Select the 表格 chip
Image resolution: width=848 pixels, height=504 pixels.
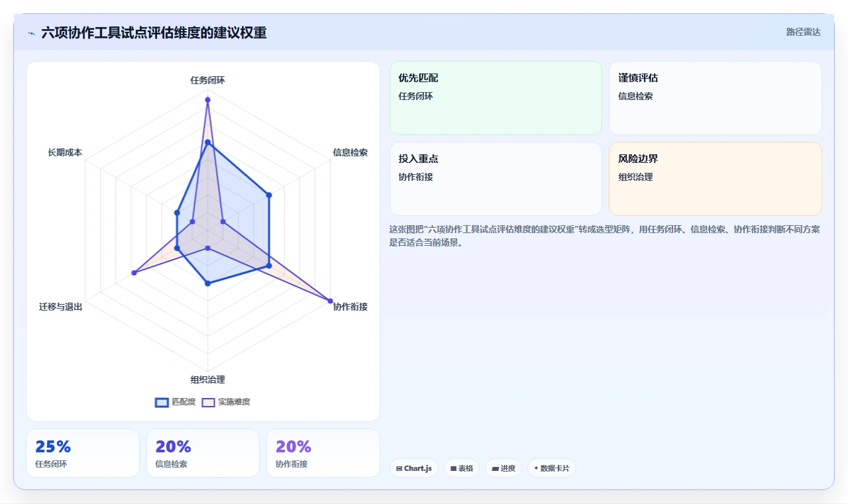(x=462, y=468)
